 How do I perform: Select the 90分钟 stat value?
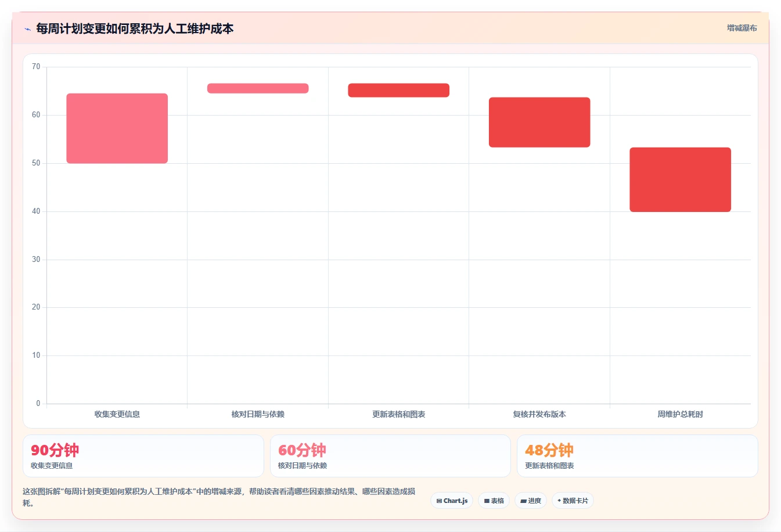click(x=55, y=450)
